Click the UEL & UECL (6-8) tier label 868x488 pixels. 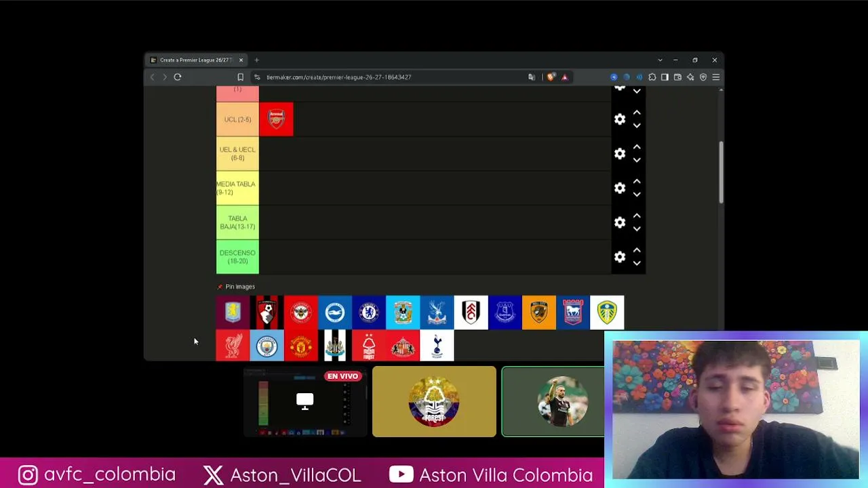coord(237,154)
